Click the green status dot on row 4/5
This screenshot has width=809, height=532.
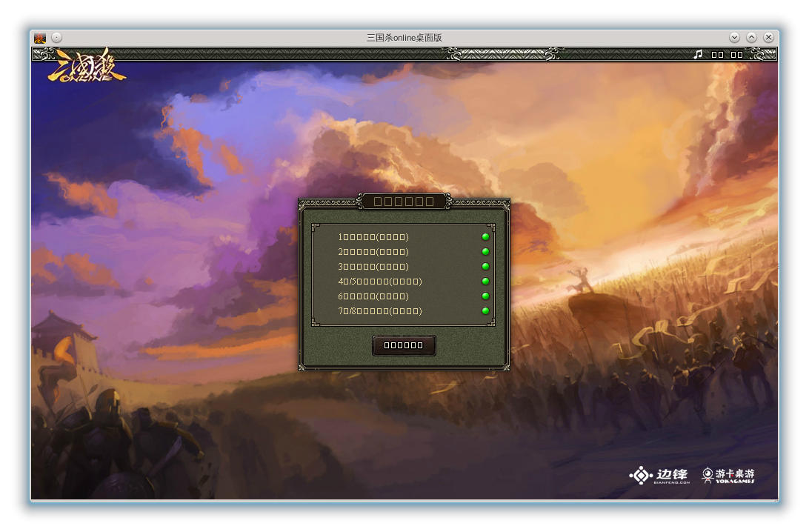pyautogui.click(x=485, y=282)
